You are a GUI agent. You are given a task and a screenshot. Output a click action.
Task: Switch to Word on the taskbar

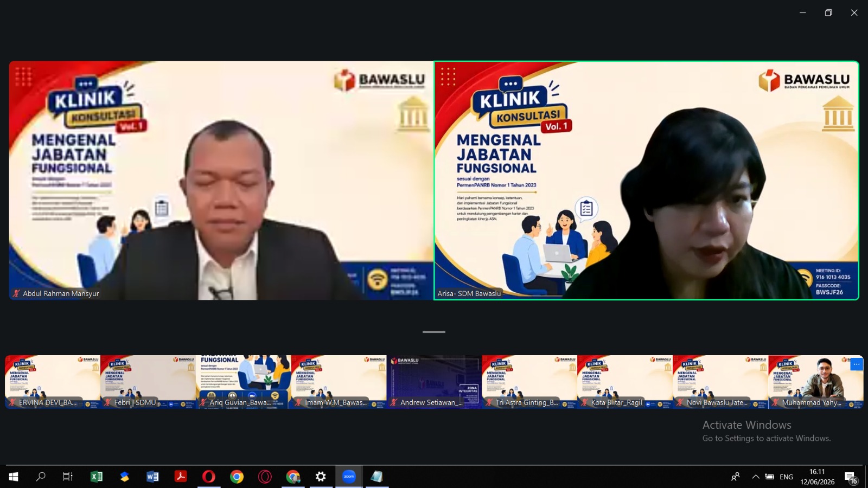152,477
